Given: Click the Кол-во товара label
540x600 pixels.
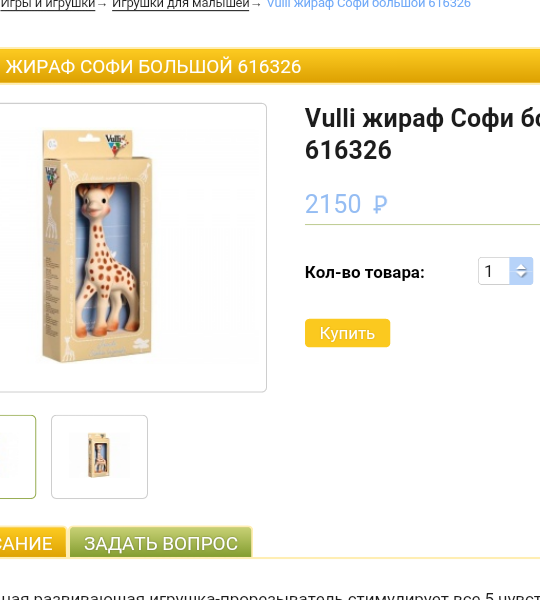Looking at the screenshot, I should [x=365, y=272].
